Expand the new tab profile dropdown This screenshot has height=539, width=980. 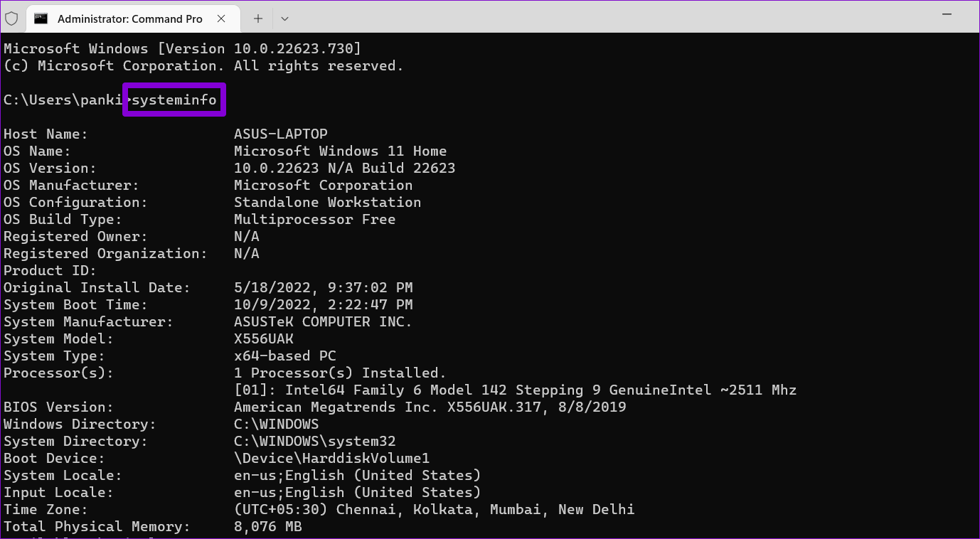tap(284, 18)
